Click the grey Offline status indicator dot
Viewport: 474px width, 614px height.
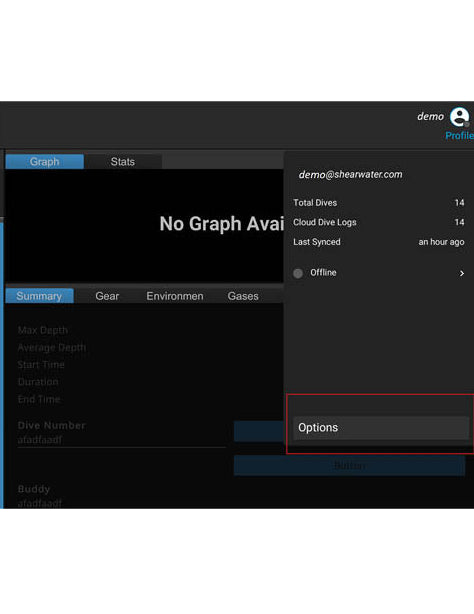point(298,273)
